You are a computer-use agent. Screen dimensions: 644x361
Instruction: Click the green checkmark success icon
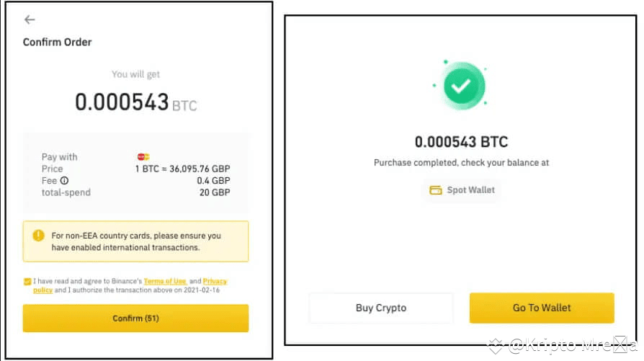(459, 86)
